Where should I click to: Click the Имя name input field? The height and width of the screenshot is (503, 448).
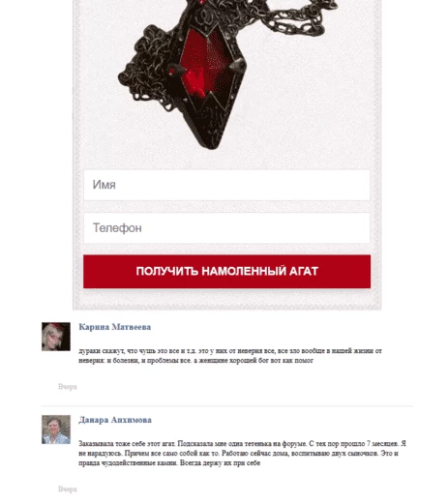pyautogui.click(x=226, y=185)
